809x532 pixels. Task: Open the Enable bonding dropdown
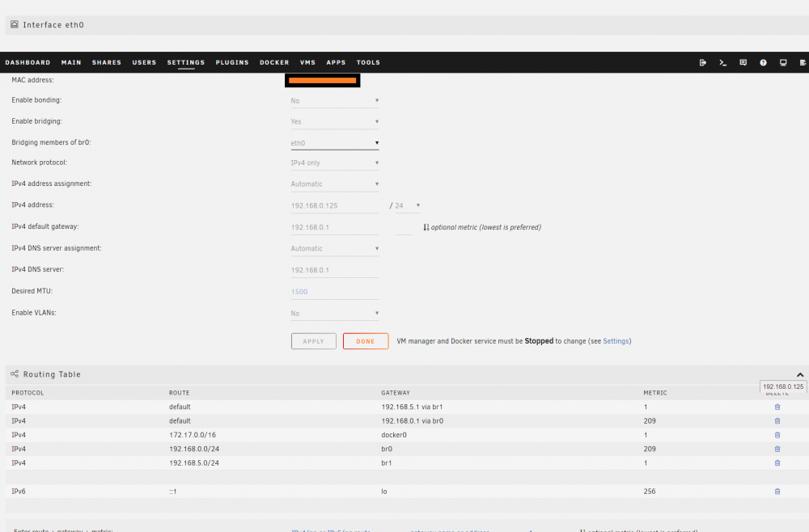335,100
